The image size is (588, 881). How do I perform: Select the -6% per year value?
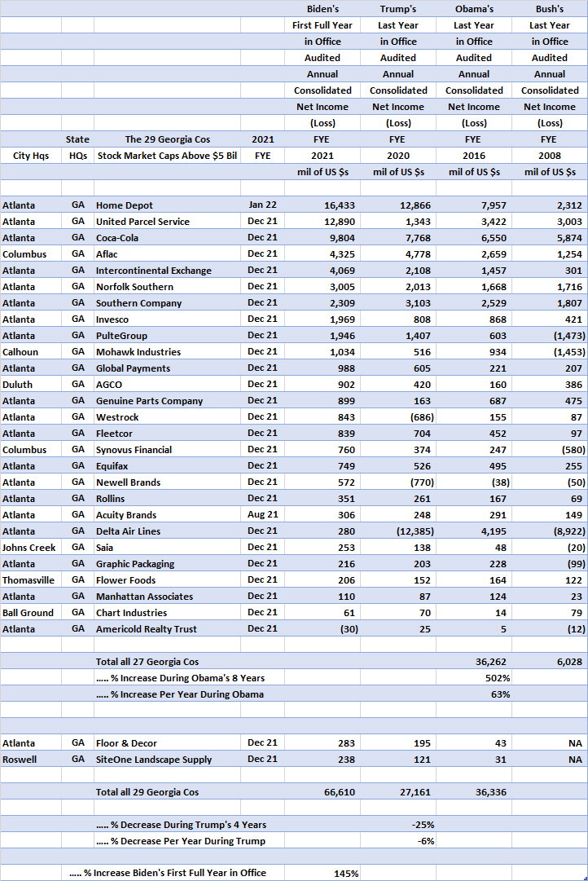(426, 840)
